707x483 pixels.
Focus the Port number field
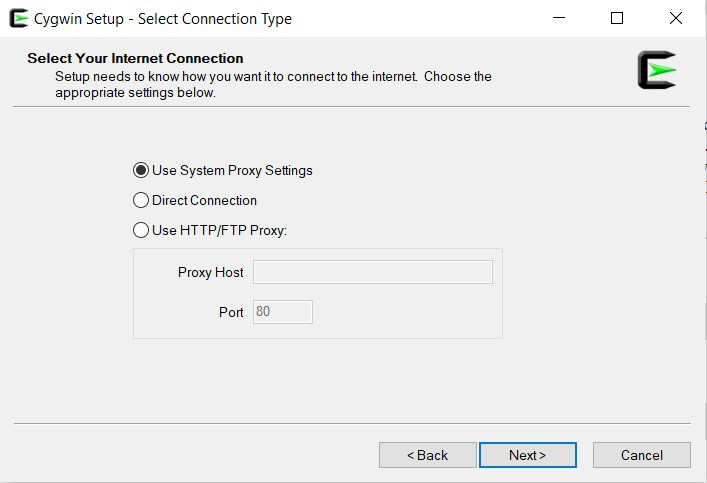tap(282, 312)
